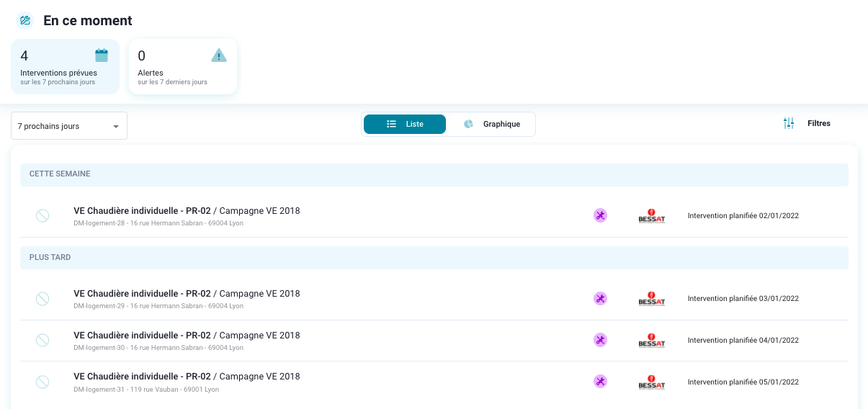
Task: Click the edit icon beside En ce moment
Action: pos(25,21)
